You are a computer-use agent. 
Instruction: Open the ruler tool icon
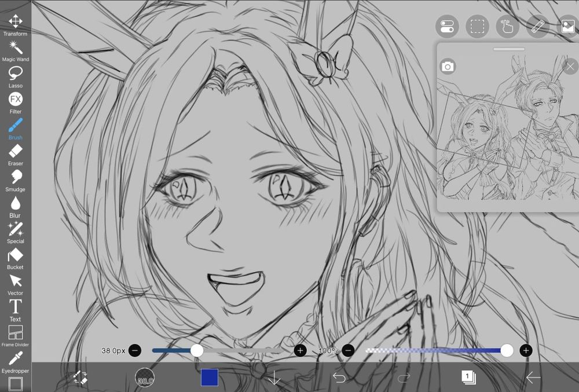pos(538,26)
